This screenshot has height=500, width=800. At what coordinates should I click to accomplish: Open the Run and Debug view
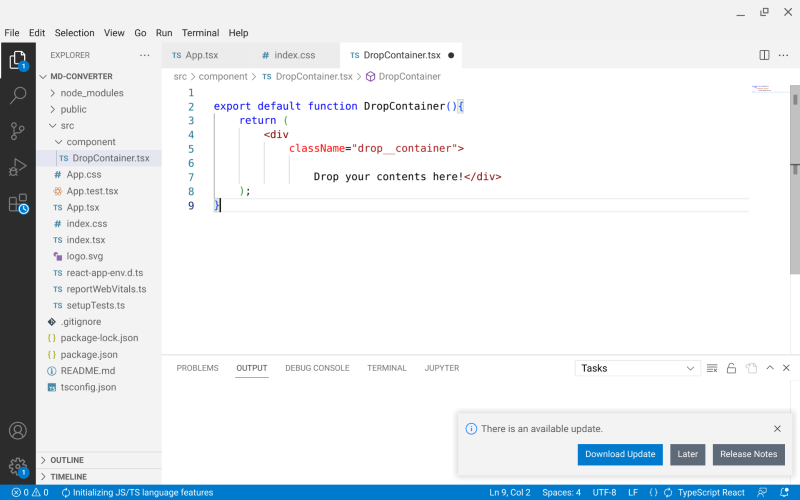click(x=18, y=167)
